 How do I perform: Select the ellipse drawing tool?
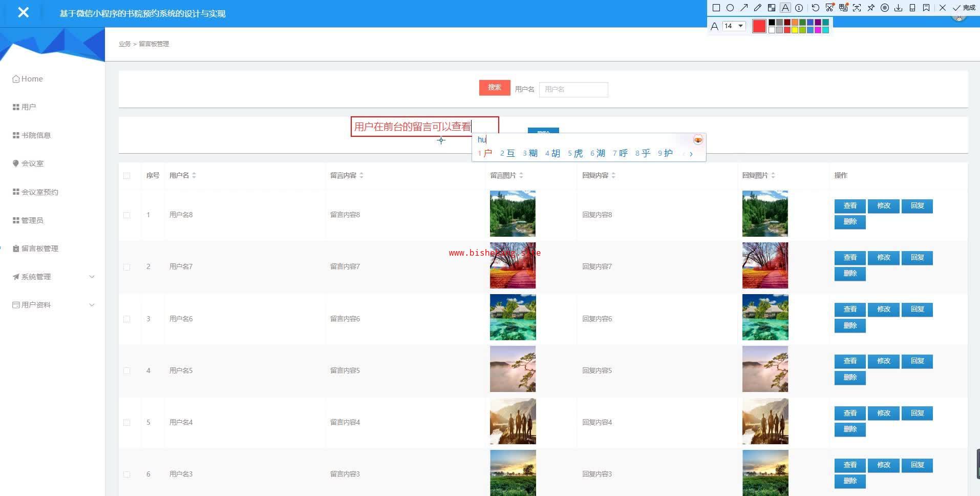click(x=730, y=8)
